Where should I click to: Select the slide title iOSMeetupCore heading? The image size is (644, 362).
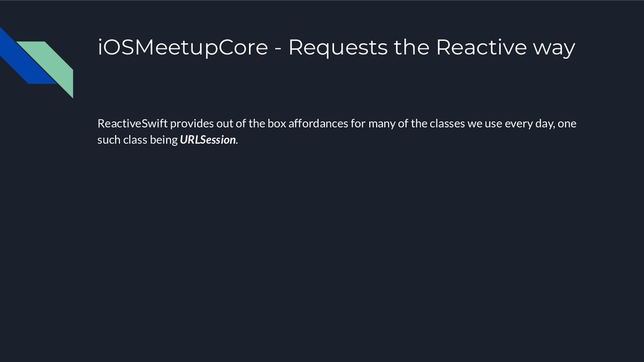pos(336,47)
